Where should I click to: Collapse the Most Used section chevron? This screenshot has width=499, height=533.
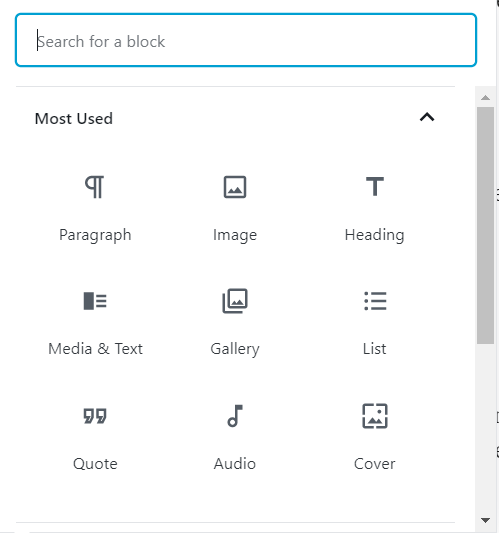coord(427,117)
